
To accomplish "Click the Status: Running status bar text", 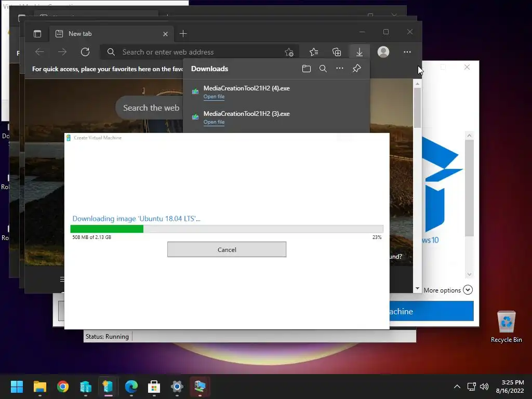I will 107,337.
